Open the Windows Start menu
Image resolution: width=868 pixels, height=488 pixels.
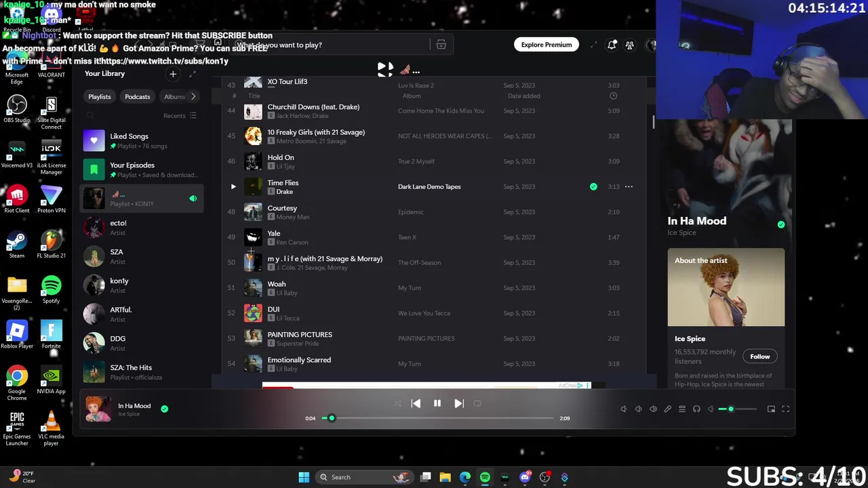point(304,477)
